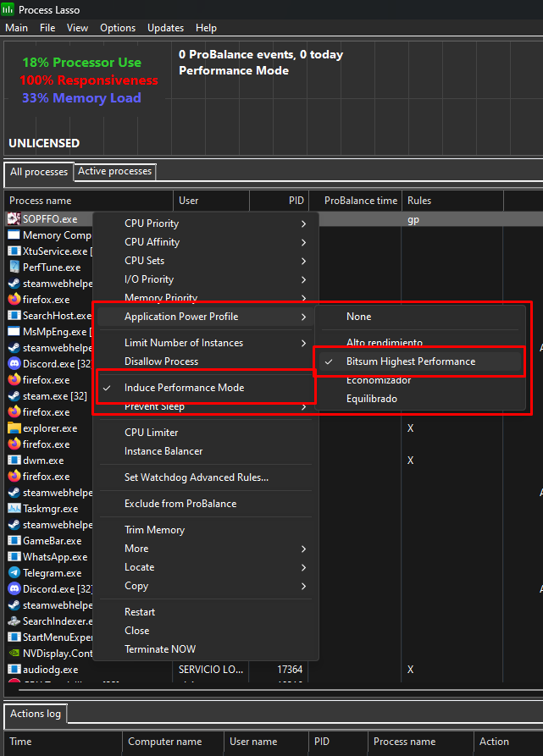Sort by Process name column header
543x756 pixels.
pyautogui.click(x=89, y=201)
